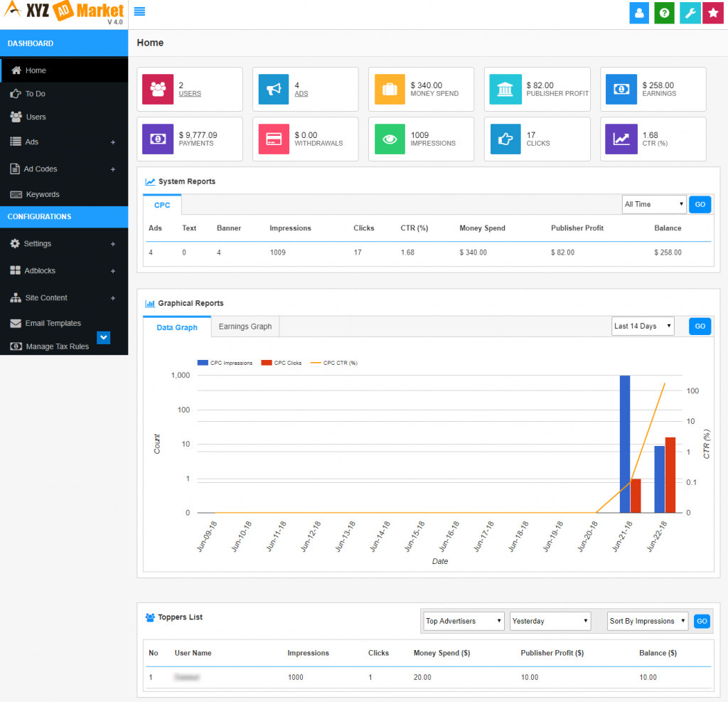Screen dimensions: 728x702
Task: Switch to the Earnings Graph tab
Action: click(245, 326)
